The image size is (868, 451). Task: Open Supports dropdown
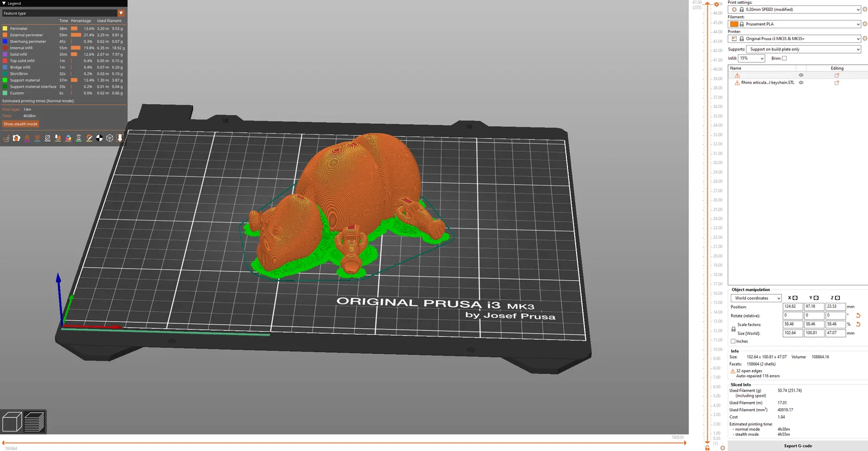coord(803,49)
